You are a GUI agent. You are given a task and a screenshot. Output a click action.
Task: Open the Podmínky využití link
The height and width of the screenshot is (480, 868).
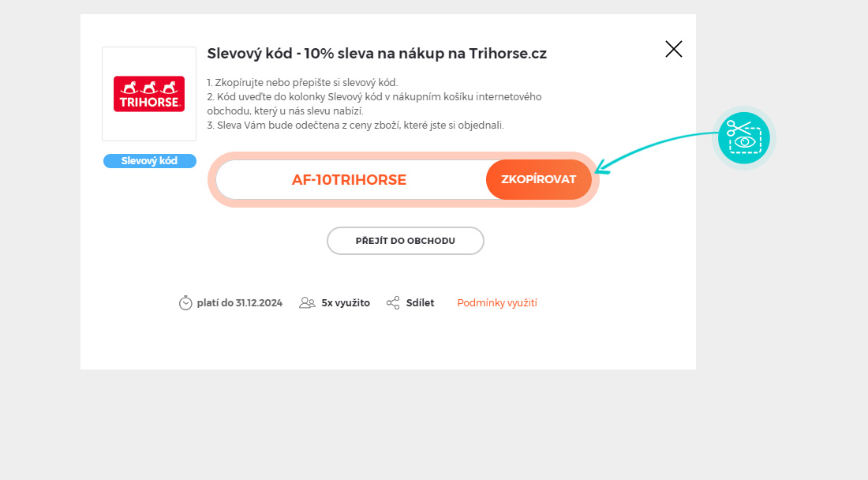tap(497, 302)
